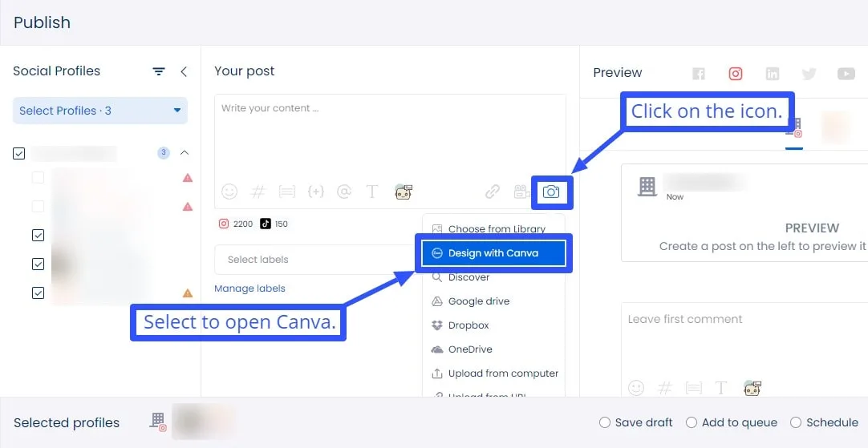Click the selected profile icon in bottom bar
The image size is (868, 448).
coord(158,422)
